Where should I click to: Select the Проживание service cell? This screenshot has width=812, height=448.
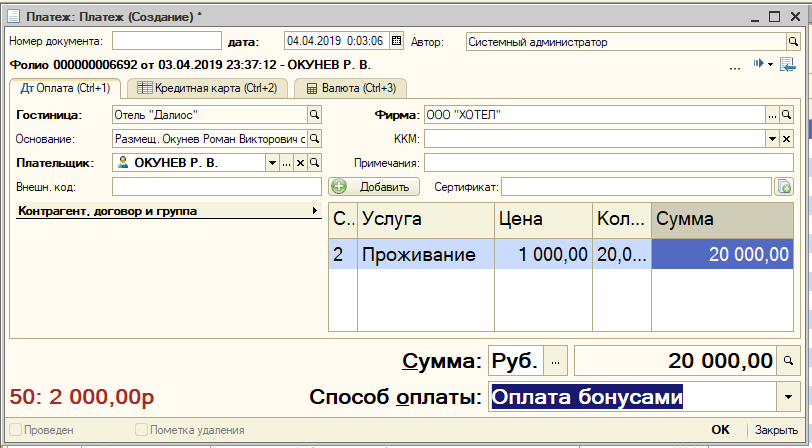click(x=426, y=254)
